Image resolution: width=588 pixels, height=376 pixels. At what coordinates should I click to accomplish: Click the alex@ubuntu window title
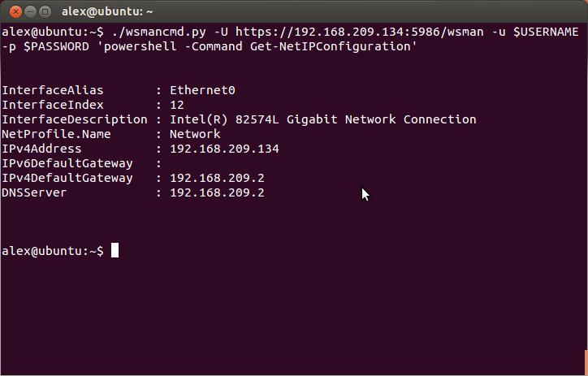coord(107,11)
